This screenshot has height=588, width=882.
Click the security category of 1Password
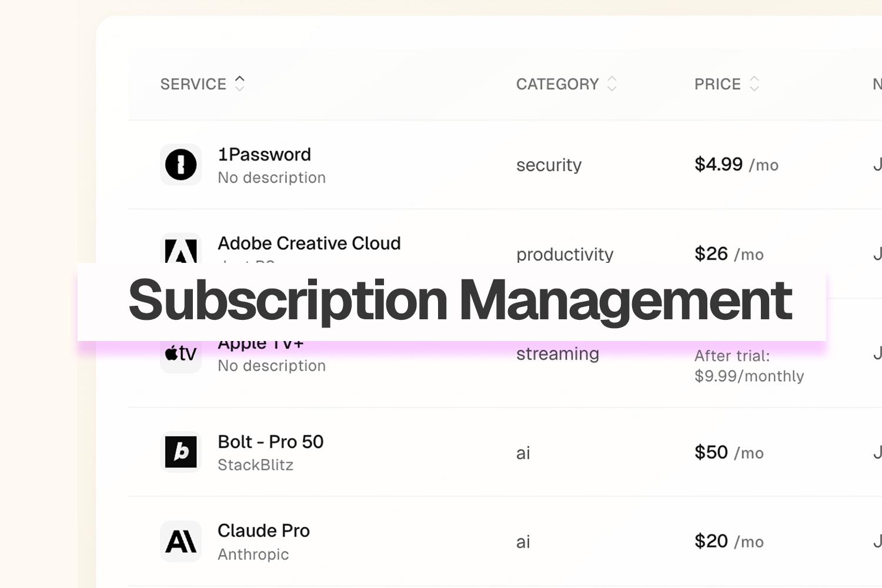(549, 165)
